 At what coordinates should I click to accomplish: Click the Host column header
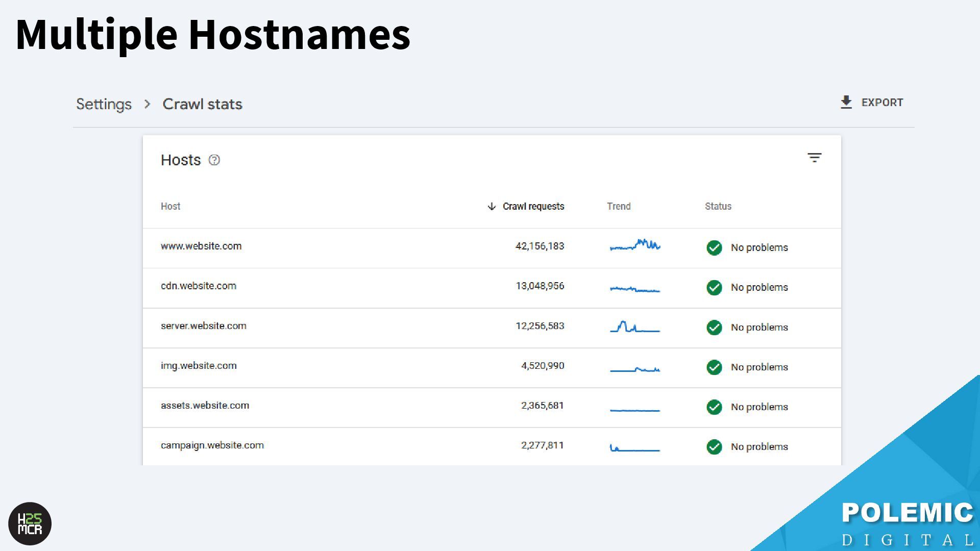[x=170, y=207]
